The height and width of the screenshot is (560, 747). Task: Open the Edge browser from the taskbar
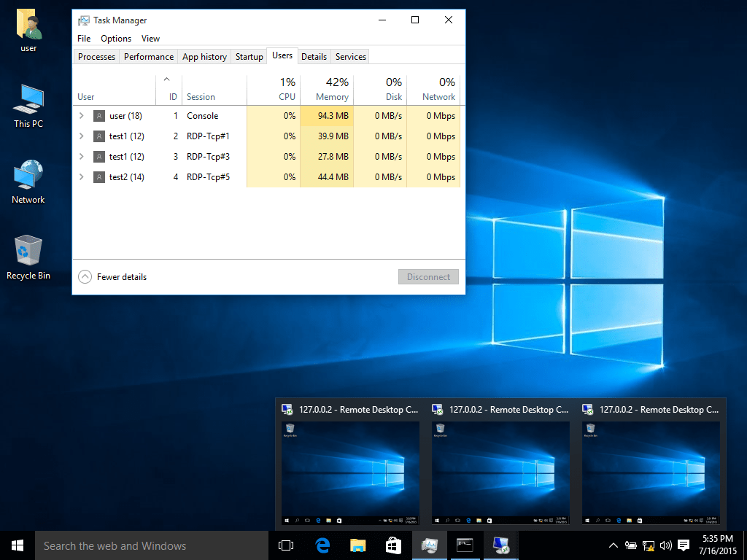322,545
